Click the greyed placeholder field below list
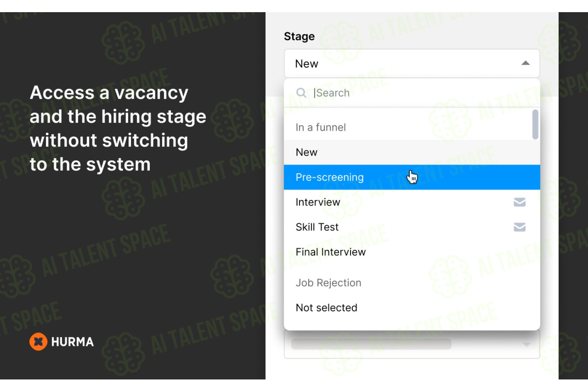The height and width of the screenshot is (392, 588). pos(371,344)
